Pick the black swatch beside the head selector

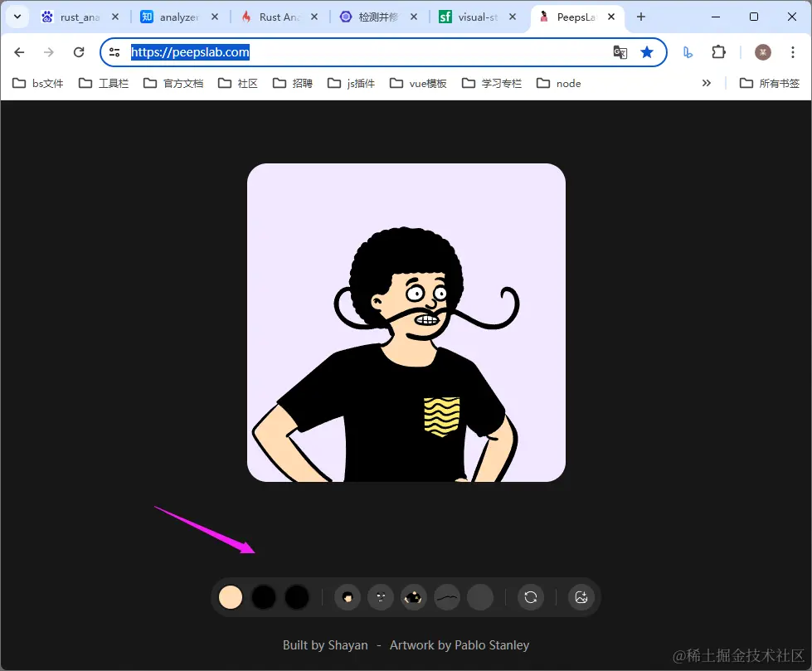coord(297,597)
